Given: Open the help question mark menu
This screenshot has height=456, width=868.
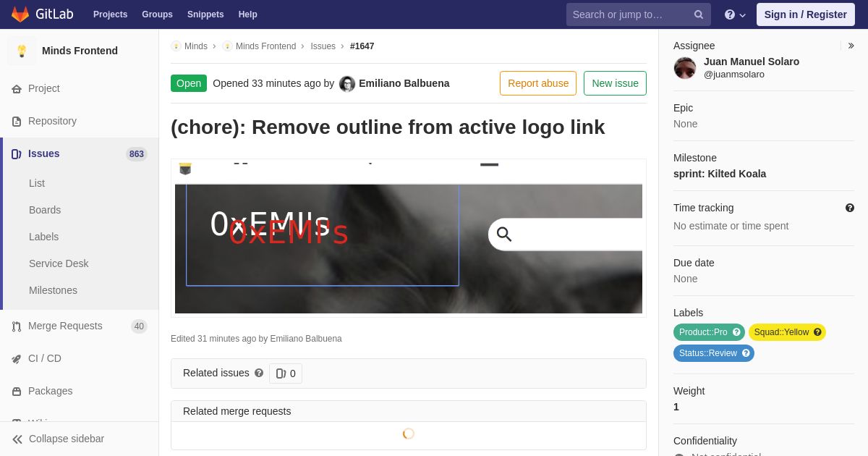Looking at the screenshot, I should pos(735,14).
